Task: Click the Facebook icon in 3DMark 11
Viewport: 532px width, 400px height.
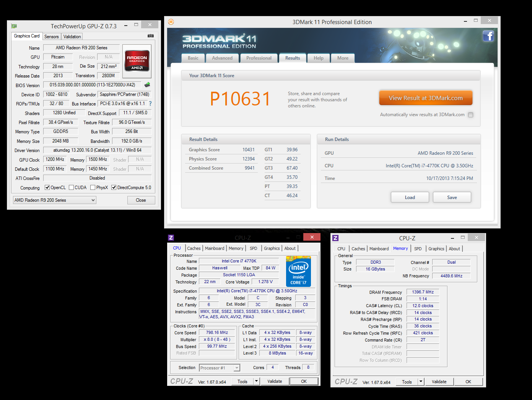Action: pyautogui.click(x=488, y=36)
